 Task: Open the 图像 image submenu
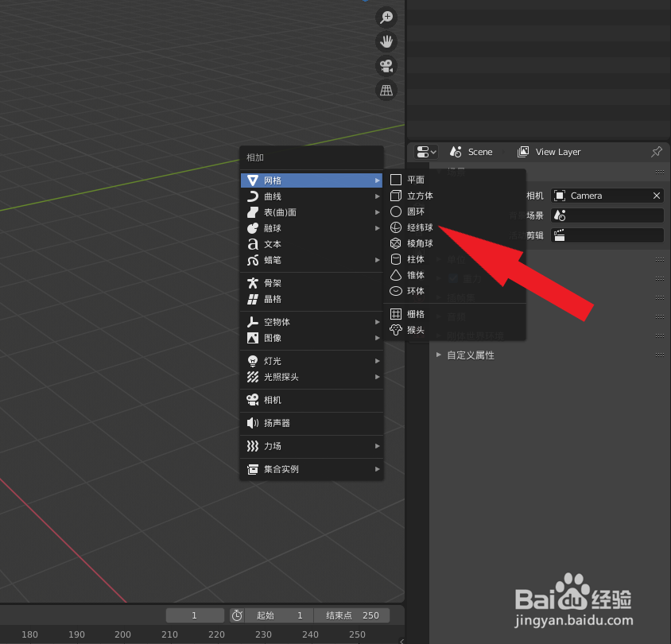(312, 338)
